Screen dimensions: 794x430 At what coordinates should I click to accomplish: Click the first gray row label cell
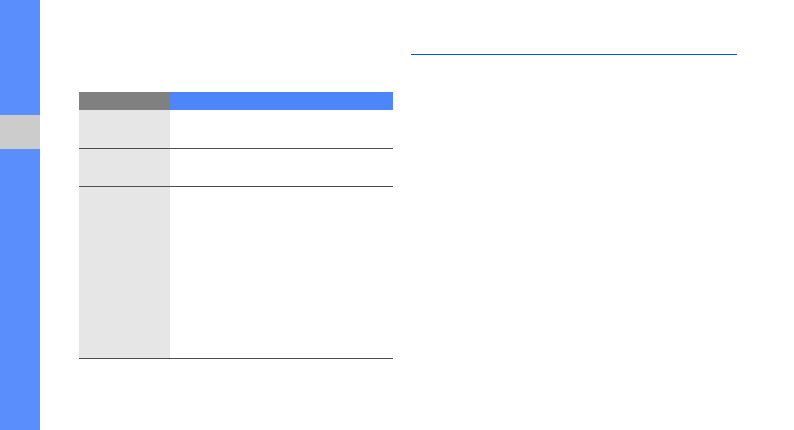(124, 129)
